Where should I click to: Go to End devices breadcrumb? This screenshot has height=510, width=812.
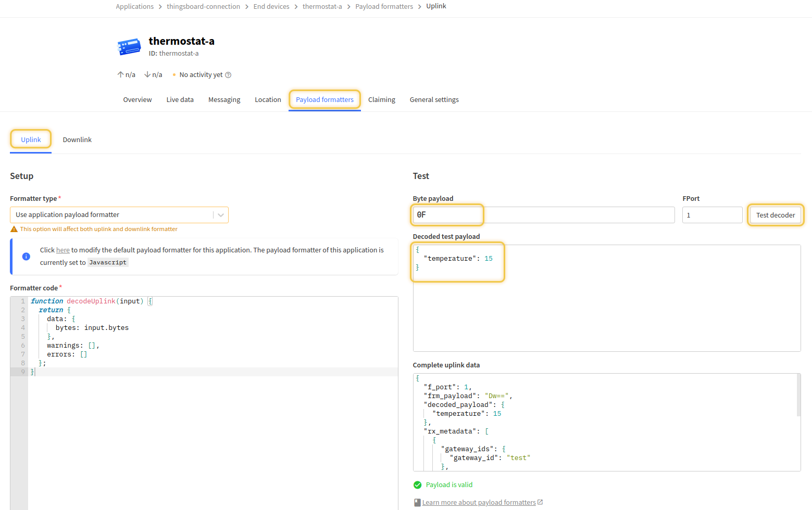click(x=271, y=6)
